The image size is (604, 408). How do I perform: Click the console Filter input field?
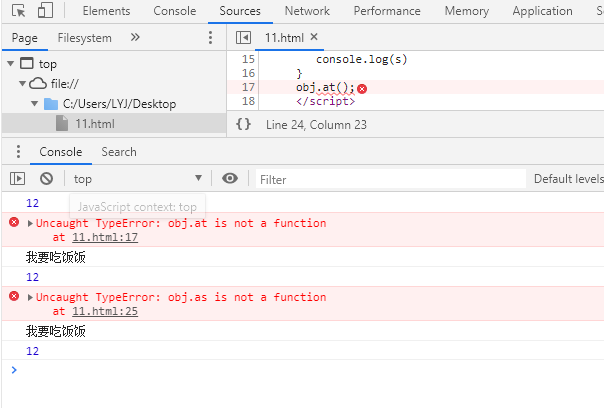tap(391, 179)
